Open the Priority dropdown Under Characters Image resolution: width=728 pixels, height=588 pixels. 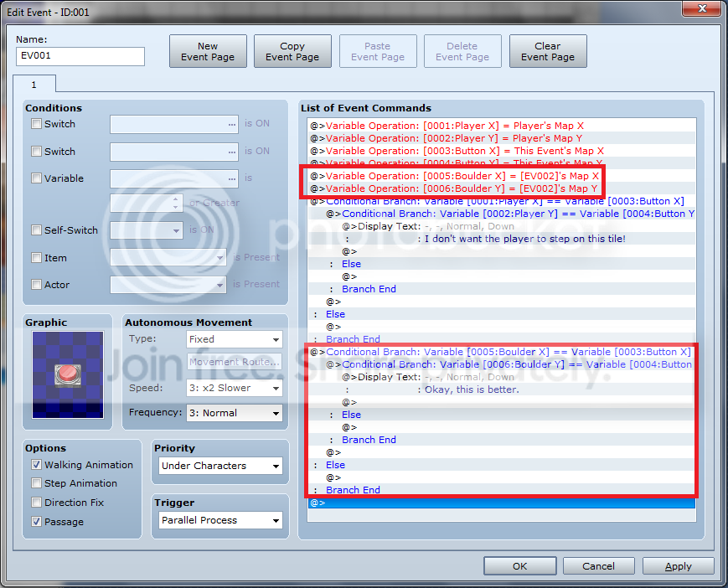click(220, 466)
